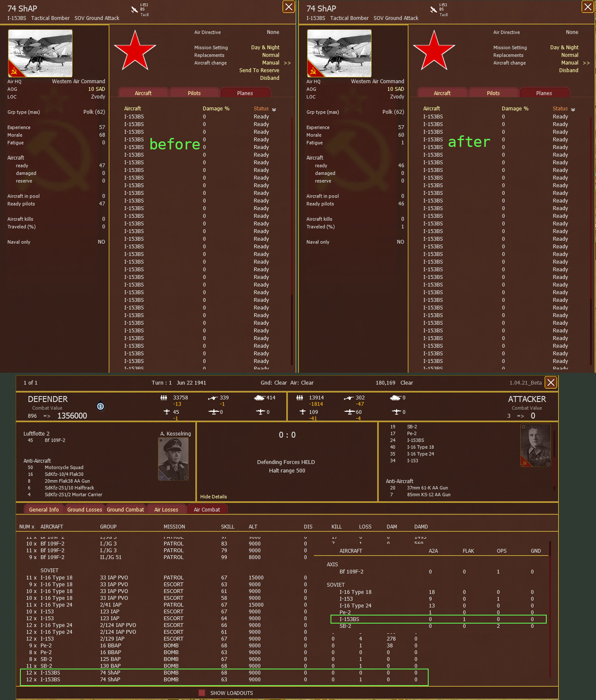Click attacker fighter icon beside 109
Screen dimensions: 596x700
[302, 412]
